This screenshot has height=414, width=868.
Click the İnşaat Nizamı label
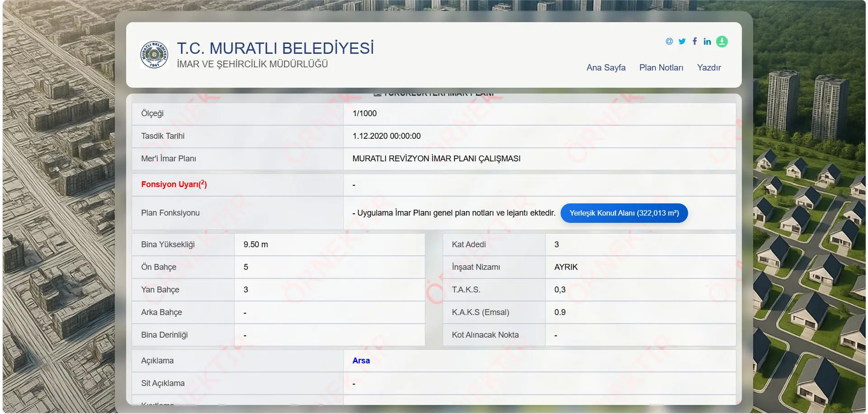(x=476, y=267)
